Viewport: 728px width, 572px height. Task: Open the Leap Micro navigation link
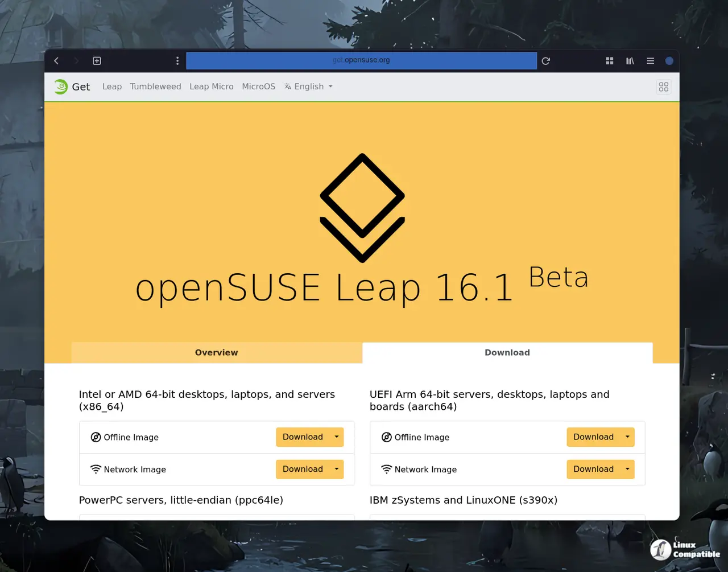coord(212,87)
